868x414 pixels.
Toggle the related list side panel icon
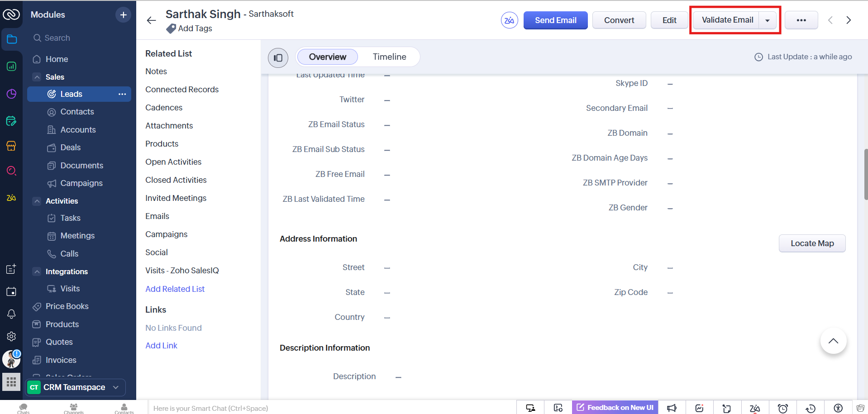(278, 57)
